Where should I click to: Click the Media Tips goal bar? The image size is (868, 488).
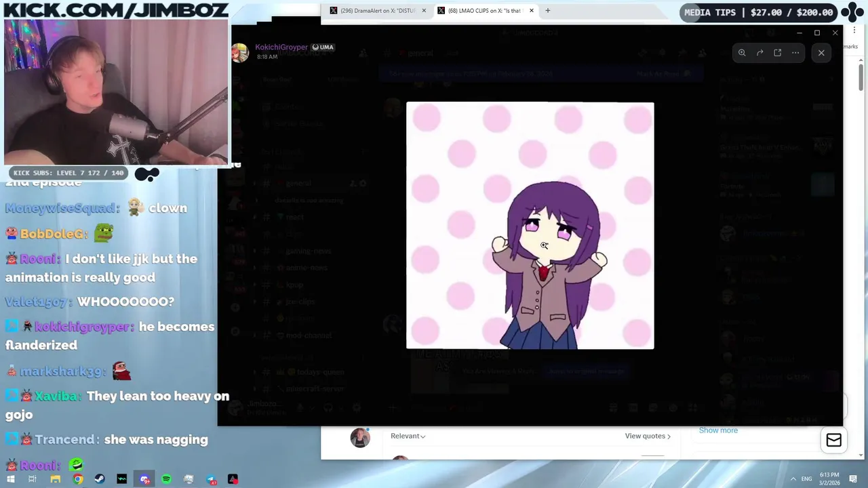point(758,12)
